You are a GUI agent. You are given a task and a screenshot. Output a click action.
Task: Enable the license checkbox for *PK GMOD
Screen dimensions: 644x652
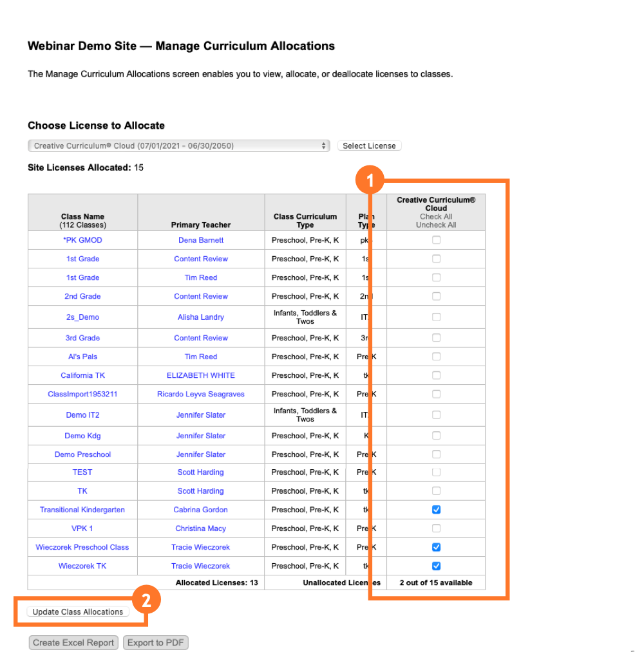436,239
